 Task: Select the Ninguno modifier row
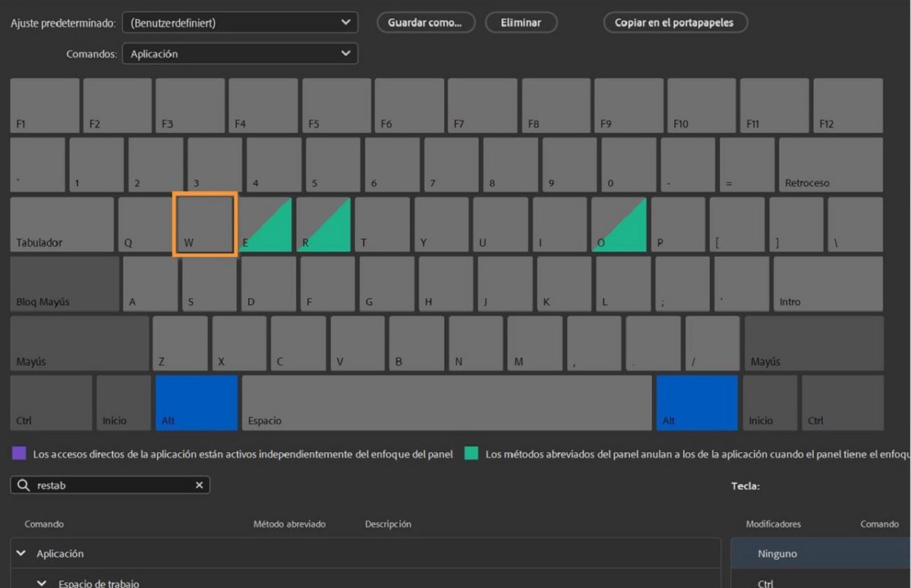point(821,554)
